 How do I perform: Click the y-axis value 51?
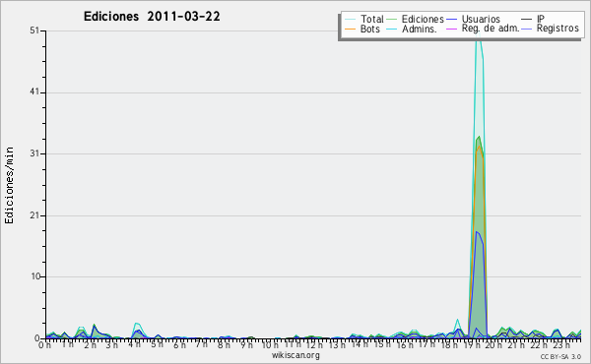(34, 30)
